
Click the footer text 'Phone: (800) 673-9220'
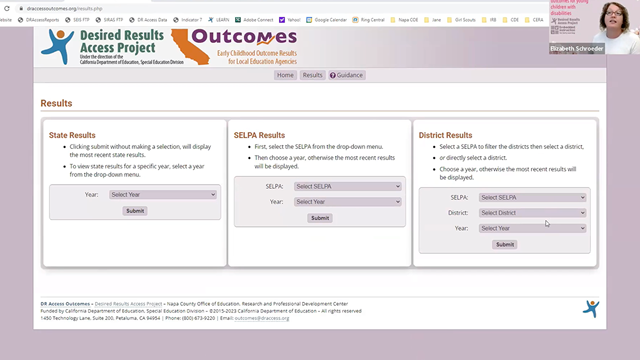pos(190,318)
